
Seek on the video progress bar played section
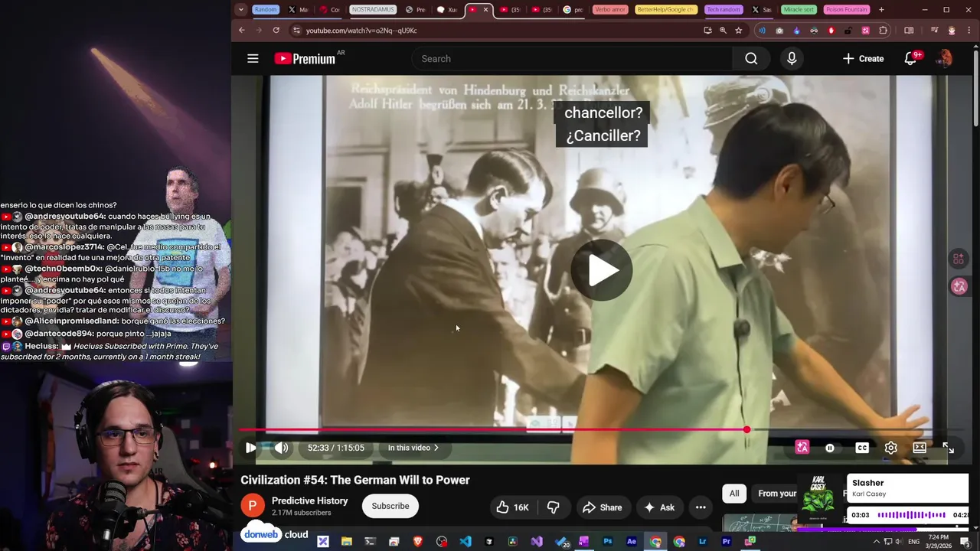[492, 430]
